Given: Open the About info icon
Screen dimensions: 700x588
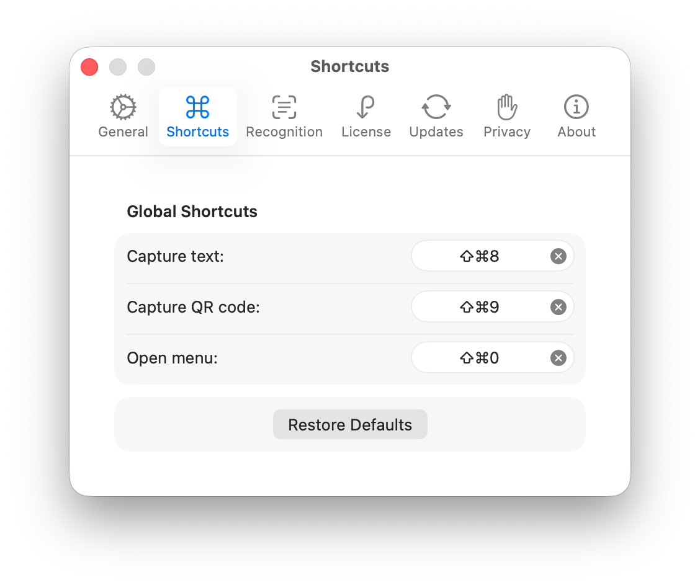Looking at the screenshot, I should [x=577, y=107].
